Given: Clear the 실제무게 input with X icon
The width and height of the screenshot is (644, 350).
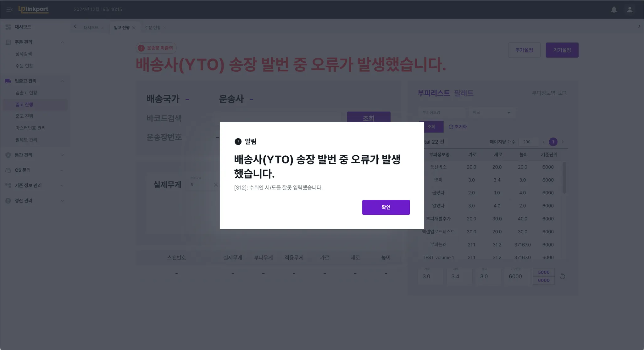Looking at the screenshot, I should point(216,185).
